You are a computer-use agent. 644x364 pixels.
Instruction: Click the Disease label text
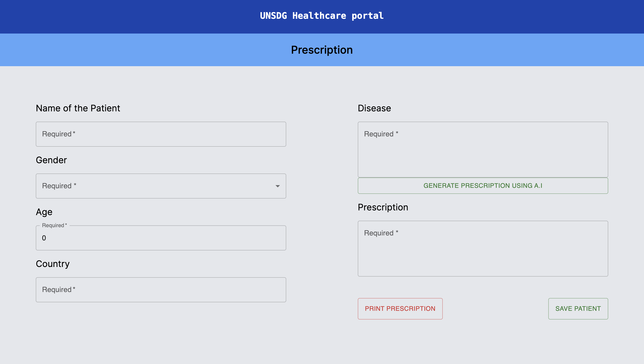pos(375,108)
